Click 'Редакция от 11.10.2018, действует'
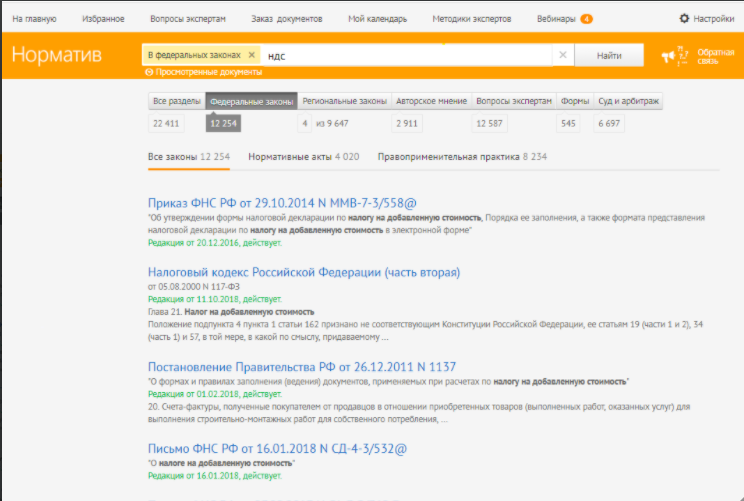Screen dimensions: 744x501 [215, 299]
